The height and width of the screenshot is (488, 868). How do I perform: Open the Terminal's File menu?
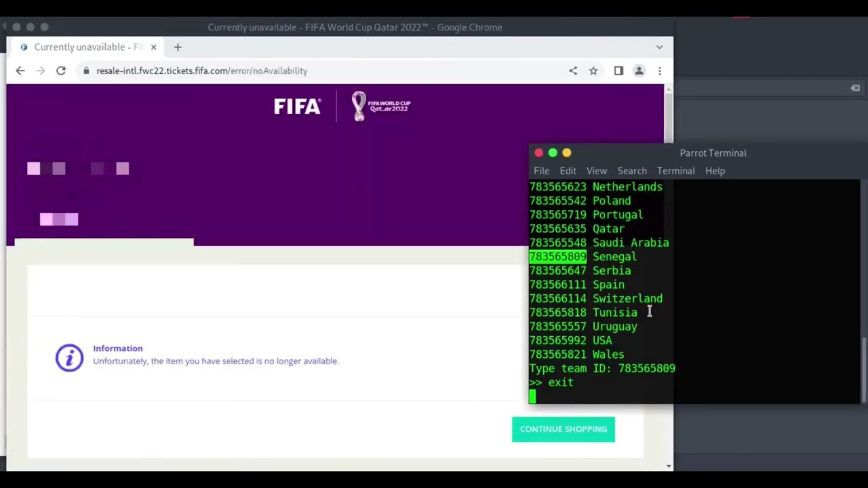(x=541, y=171)
